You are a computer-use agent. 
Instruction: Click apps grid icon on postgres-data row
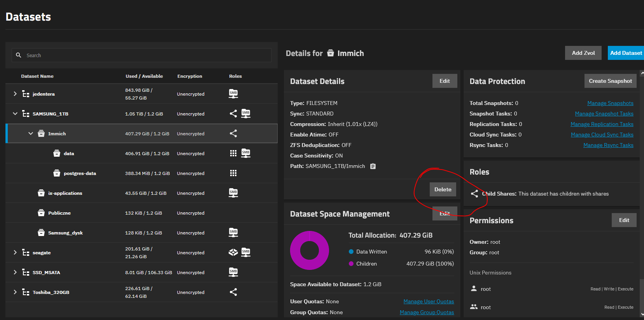click(233, 173)
